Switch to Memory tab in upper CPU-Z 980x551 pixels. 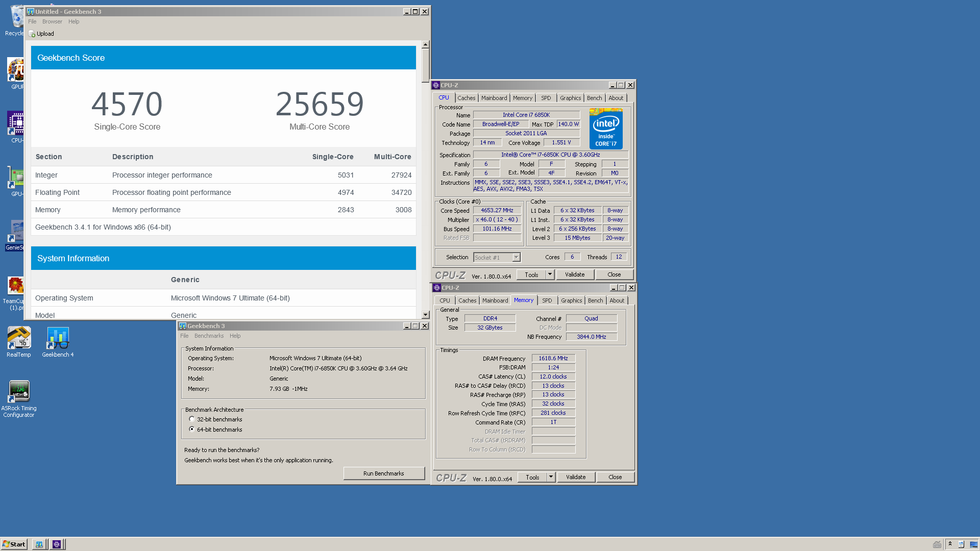523,98
